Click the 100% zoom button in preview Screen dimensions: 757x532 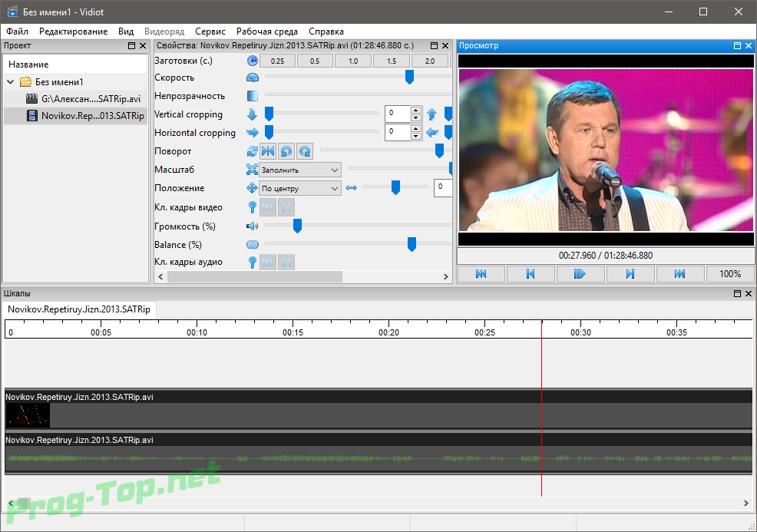[x=729, y=274]
